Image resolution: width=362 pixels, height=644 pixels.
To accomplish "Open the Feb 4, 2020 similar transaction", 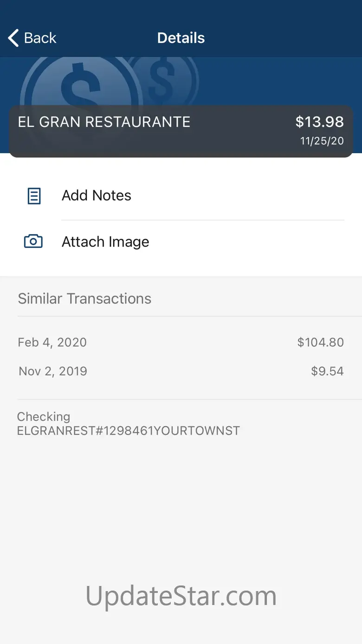I will [x=52, y=343].
